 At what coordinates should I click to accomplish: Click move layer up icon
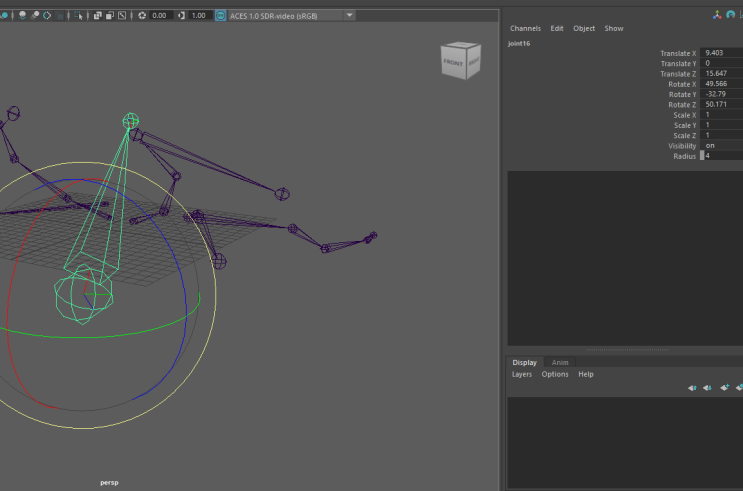[x=692, y=388]
